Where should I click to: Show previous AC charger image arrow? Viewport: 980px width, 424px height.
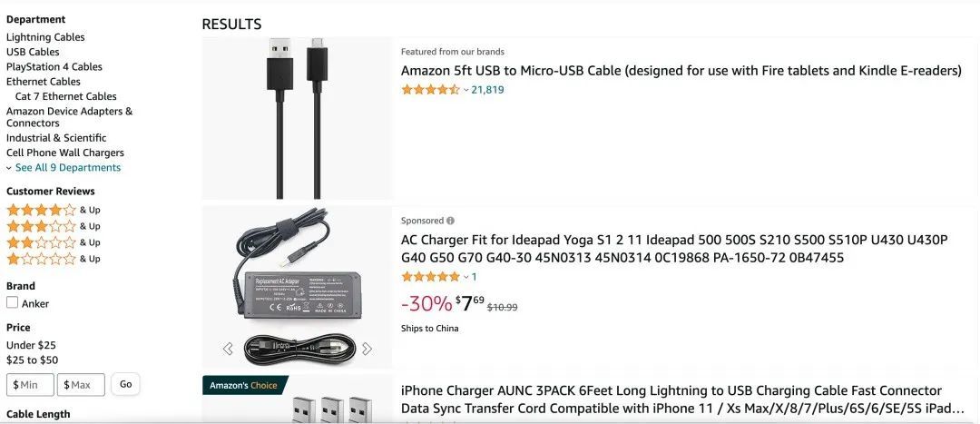[228, 349]
